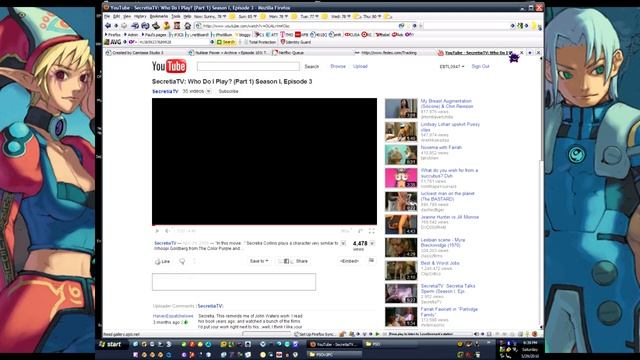Click the Share button
Image resolution: width=640 pixels, height=360 pixels.
click(302, 261)
